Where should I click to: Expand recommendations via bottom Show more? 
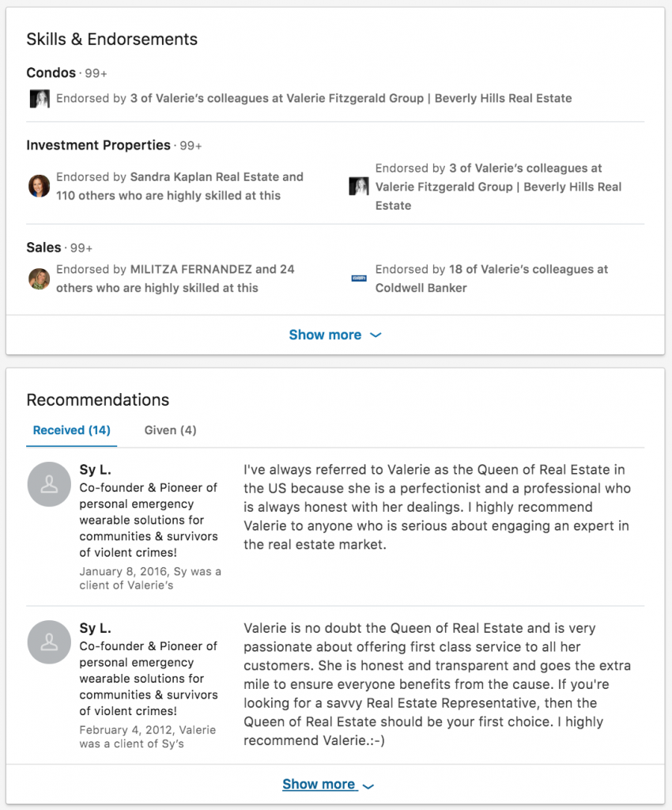328,784
